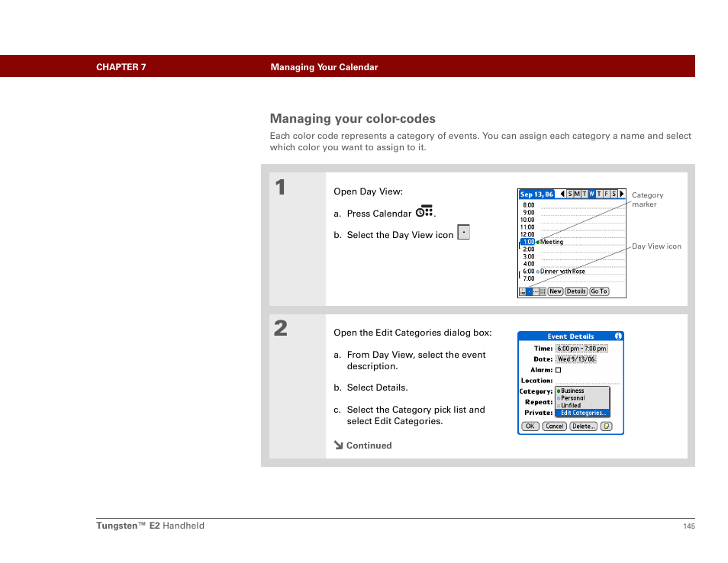The height and width of the screenshot is (563, 728).
Task: Select the highlighted W day box
Action: (591, 194)
